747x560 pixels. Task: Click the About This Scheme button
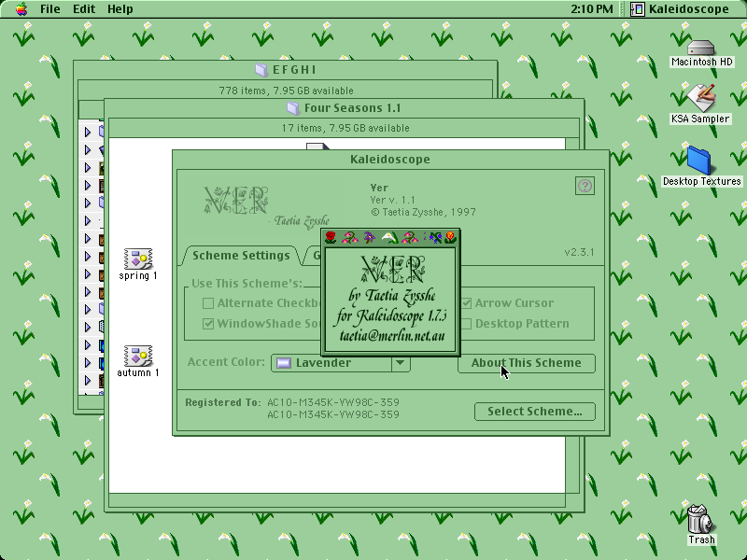click(x=527, y=363)
